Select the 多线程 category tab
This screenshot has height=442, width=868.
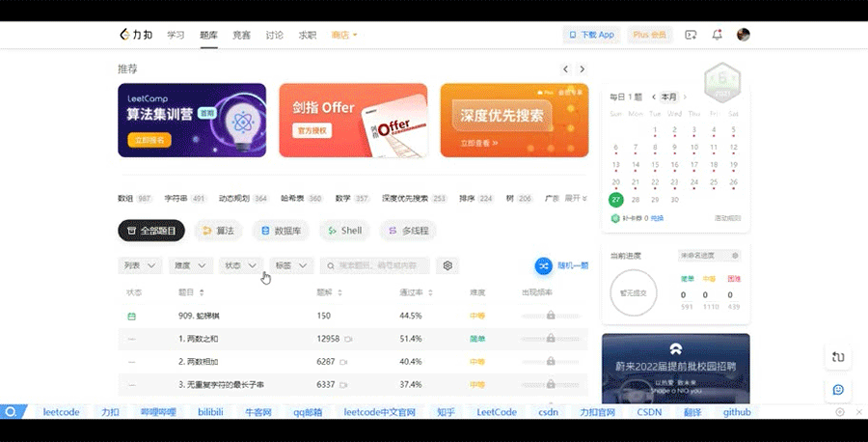409,231
